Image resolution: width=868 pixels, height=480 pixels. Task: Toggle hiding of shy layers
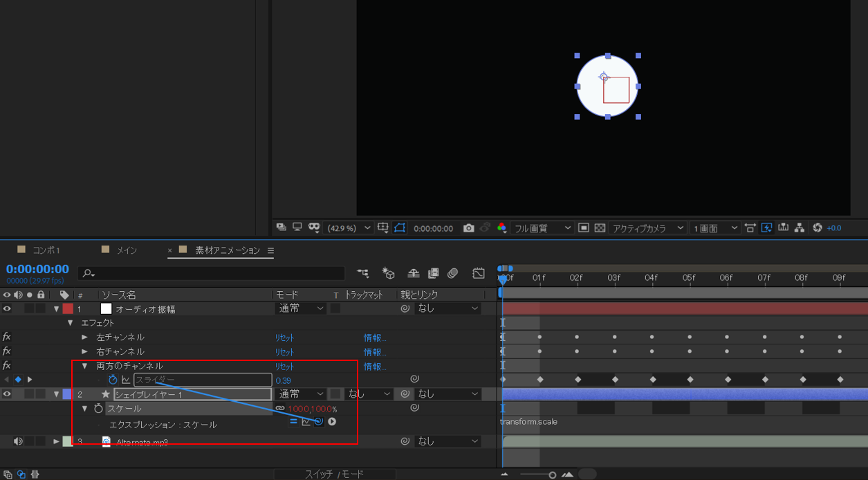point(413,273)
